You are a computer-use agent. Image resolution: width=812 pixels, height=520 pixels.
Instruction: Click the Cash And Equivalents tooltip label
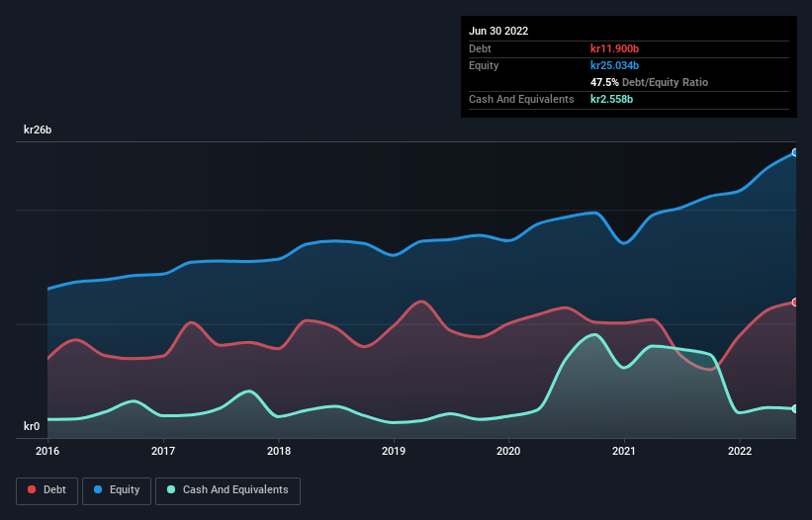tap(521, 99)
